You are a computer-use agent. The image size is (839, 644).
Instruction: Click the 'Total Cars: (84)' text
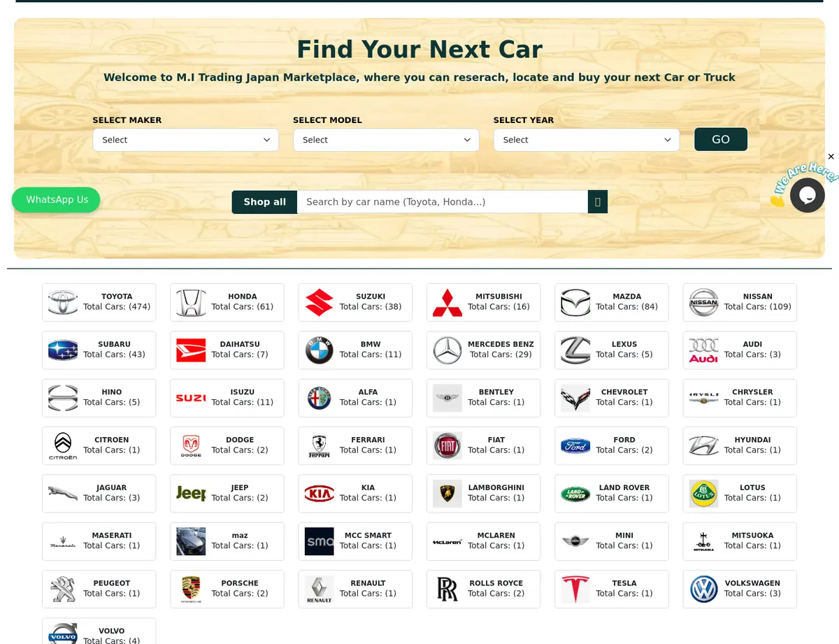point(627,306)
